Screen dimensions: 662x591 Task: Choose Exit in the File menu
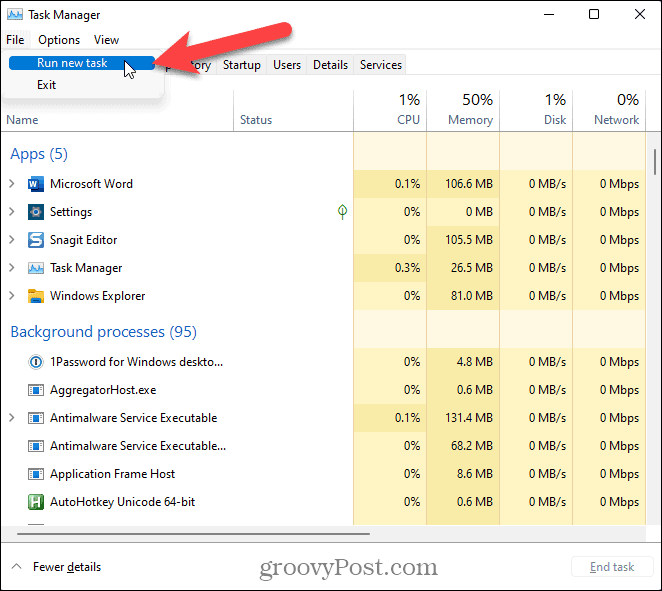pyautogui.click(x=46, y=85)
